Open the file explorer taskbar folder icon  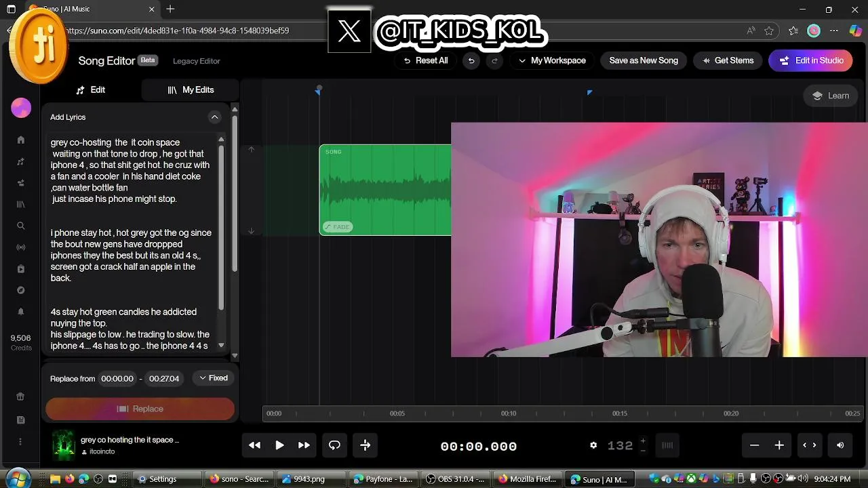(55, 479)
